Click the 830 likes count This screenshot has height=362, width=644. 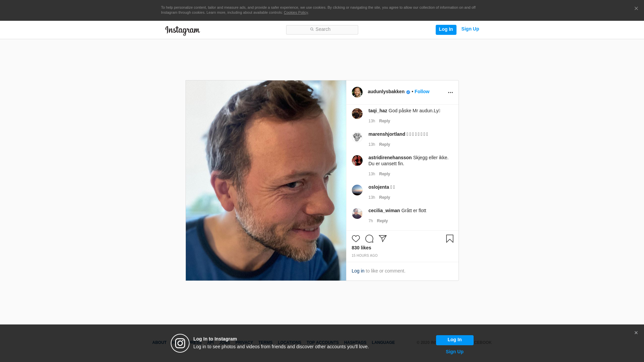(x=361, y=248)
